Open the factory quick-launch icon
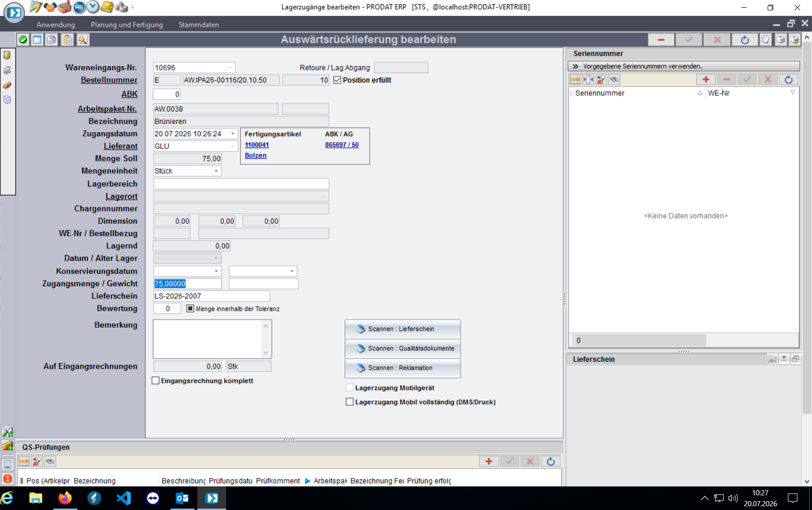The image size is (812, 510). [x=65, y=7]
